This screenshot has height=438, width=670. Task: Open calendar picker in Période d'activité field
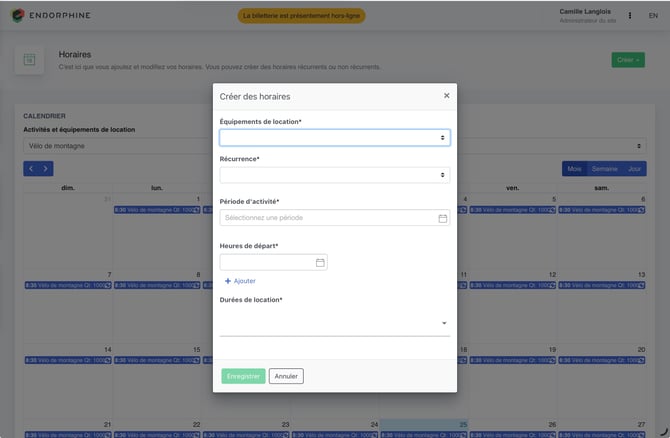(x=443, y=218)
